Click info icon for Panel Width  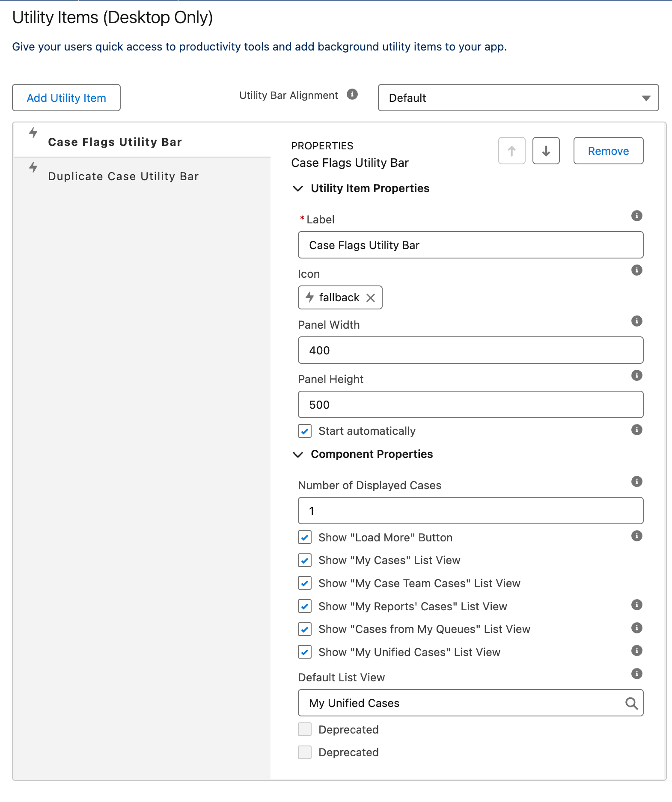[x=636, y=321]
